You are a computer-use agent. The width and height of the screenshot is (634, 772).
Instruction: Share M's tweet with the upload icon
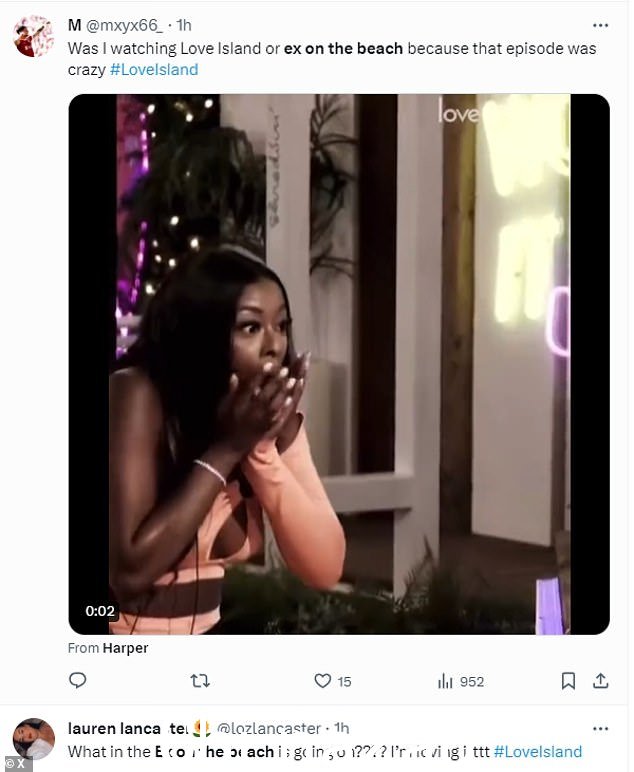tap(601, 681)
